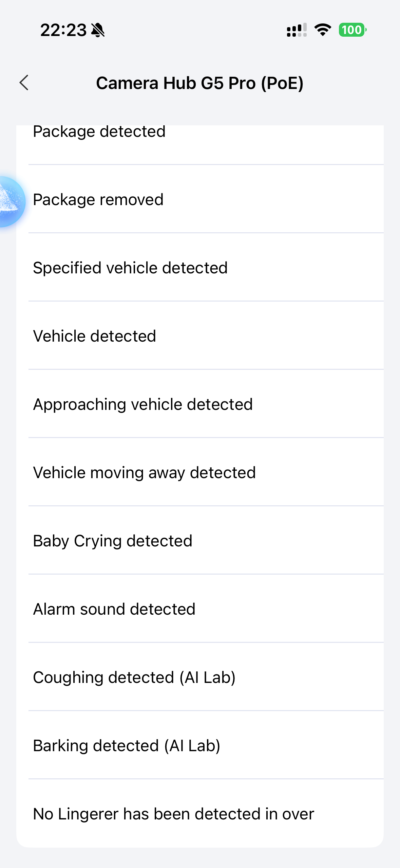Screen dimensions: 400x868
Task: Tap the Camera Hub G5 Pro title
Action: click(199, 83)
